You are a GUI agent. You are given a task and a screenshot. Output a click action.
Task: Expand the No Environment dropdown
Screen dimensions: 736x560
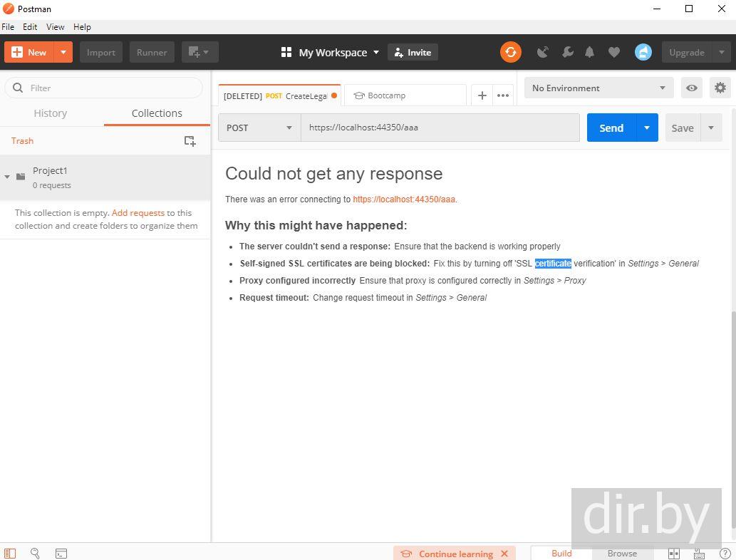point(598,88)
